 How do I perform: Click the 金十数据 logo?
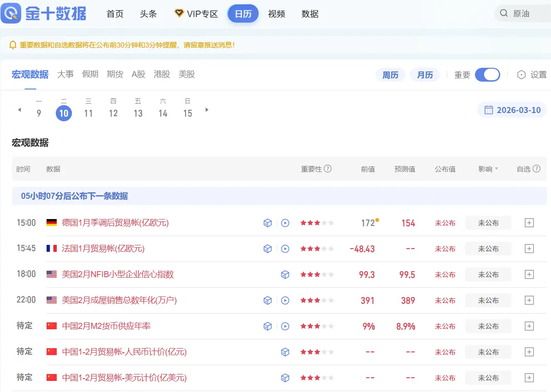tap(44, 13)
